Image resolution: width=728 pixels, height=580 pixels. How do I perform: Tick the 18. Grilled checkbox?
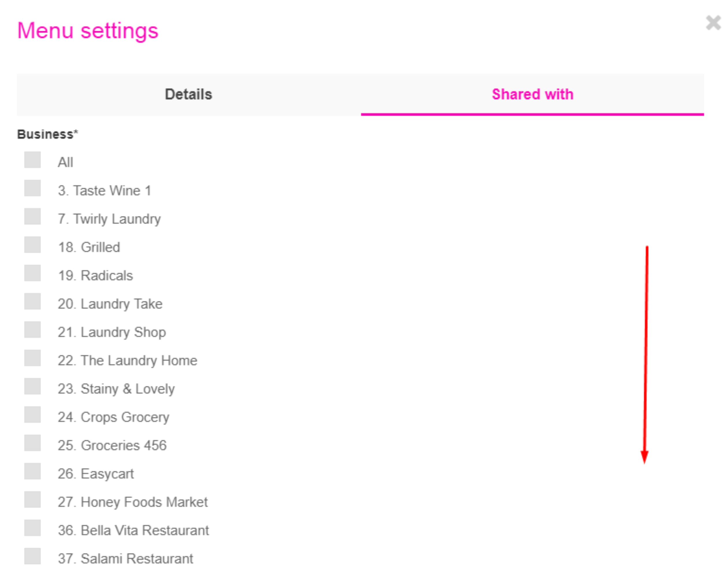(32, 245)
